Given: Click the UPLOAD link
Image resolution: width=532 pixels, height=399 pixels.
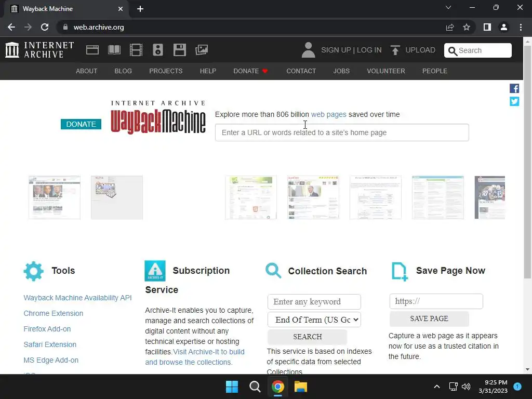Looking at the screenshot, I should [420, 50].
